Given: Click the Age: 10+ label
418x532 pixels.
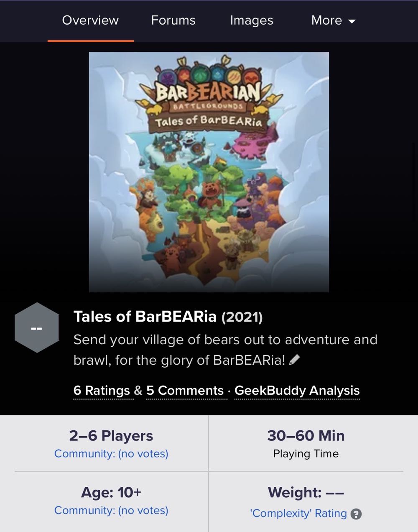Looking at the screenshot, I should click(111, 493).
